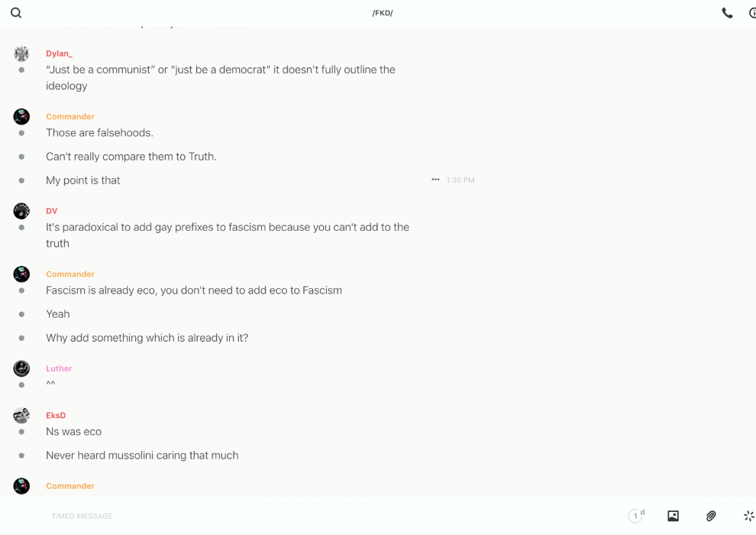The height and width of the screenshot is (535, 756).
Task: Click the 1:36 PM timestamp
Action: point(460,180)
